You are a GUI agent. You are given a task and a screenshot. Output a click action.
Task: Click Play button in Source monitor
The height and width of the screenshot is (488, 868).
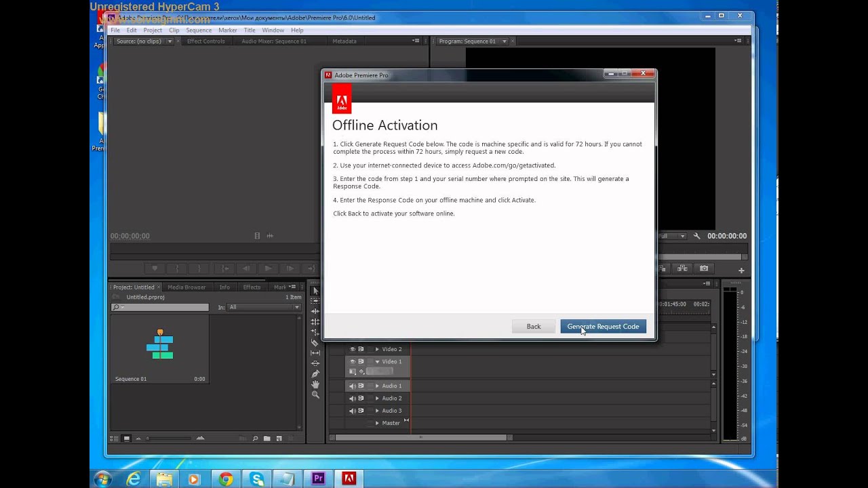point(268,268)
